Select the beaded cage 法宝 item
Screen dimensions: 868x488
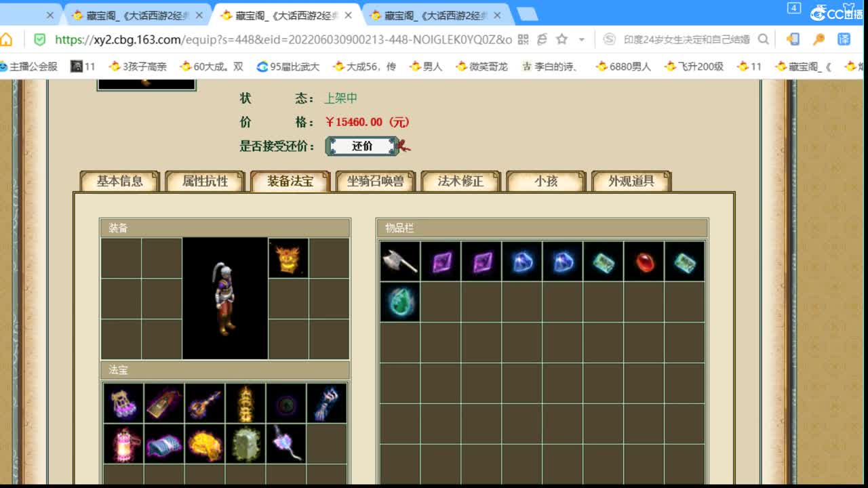(x=123, y=403)
